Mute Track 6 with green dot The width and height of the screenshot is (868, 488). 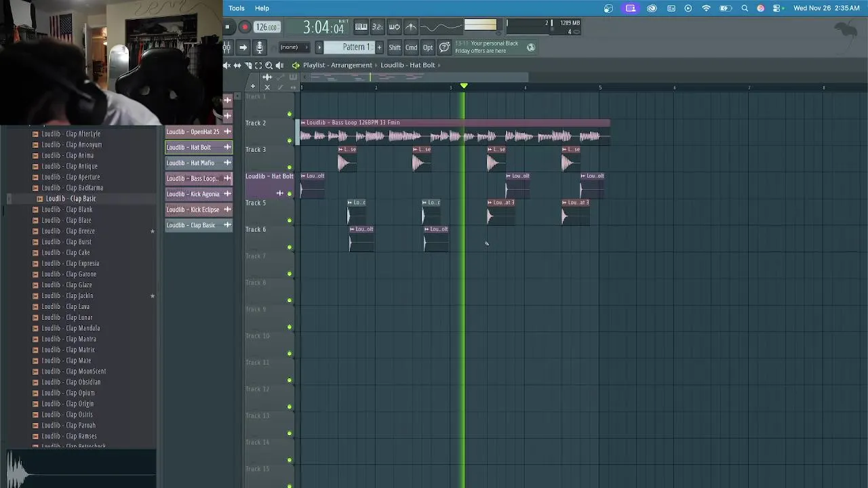pos(290,247)
